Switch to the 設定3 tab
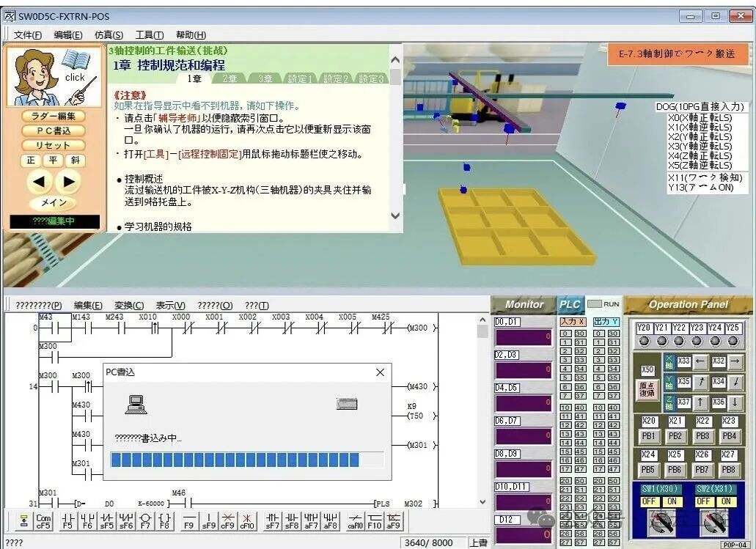The height and width of the screenshot is (549, 756). [371, 78]
